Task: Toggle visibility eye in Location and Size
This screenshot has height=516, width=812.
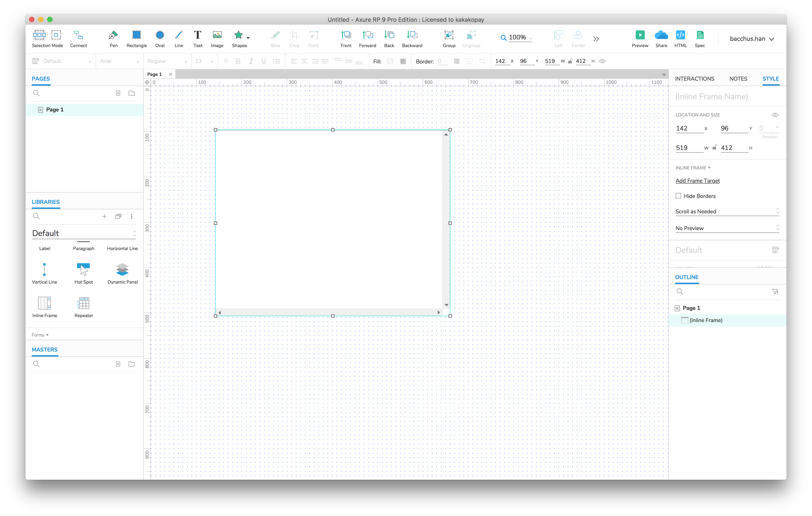Action: tap(775, 115)
